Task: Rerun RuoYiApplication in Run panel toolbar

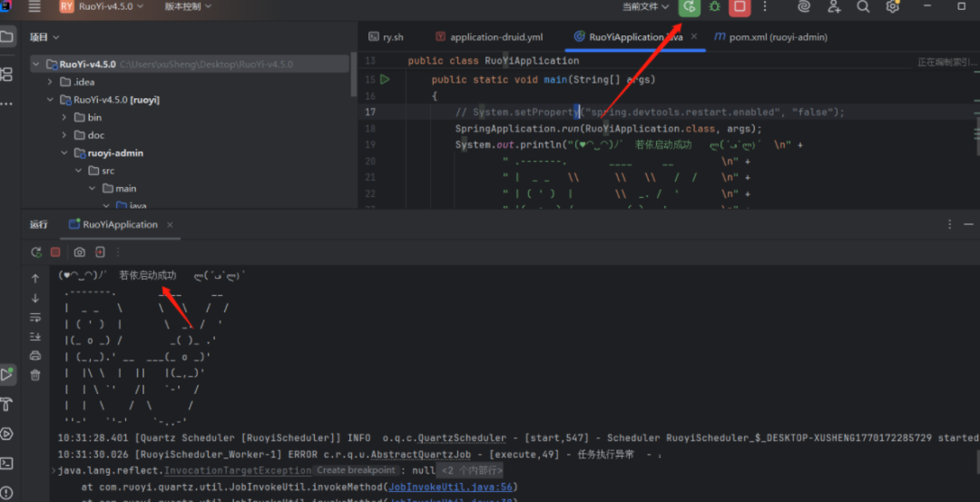Action: [36, 252]
